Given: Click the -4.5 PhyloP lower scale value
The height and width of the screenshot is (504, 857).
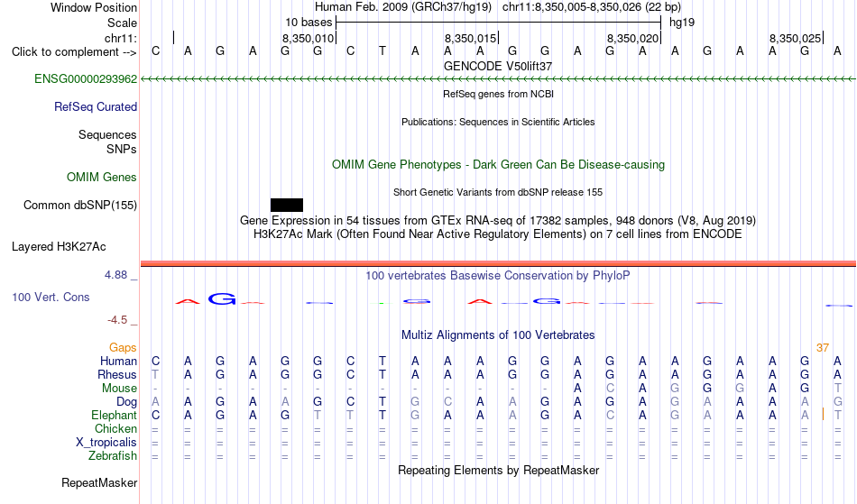Looking at the screenshot, I should click(x=117, y=320).
